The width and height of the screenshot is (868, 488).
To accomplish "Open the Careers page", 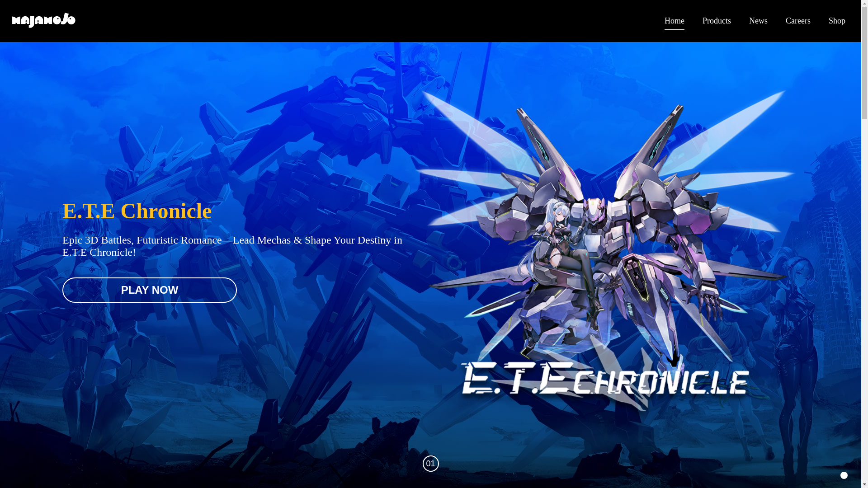I will (x=798, y=21).
